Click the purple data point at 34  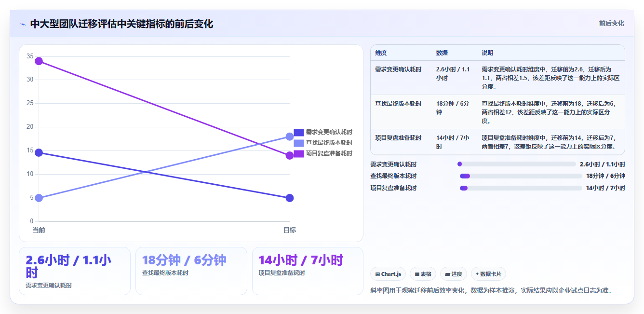(x=39, y=61)
